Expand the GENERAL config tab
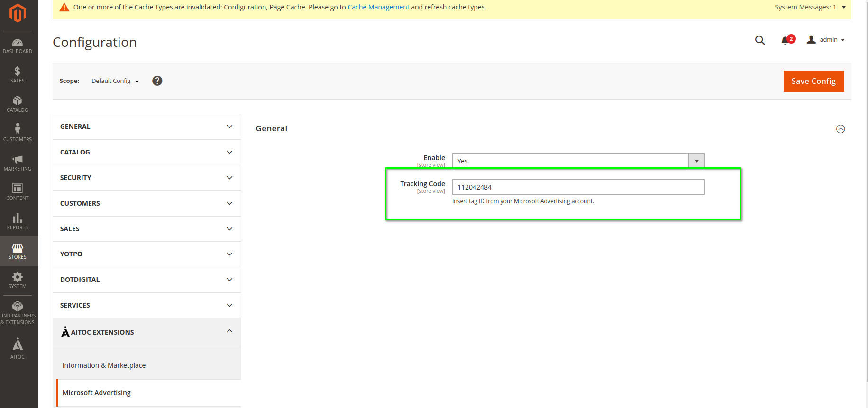 coord(147,127)
